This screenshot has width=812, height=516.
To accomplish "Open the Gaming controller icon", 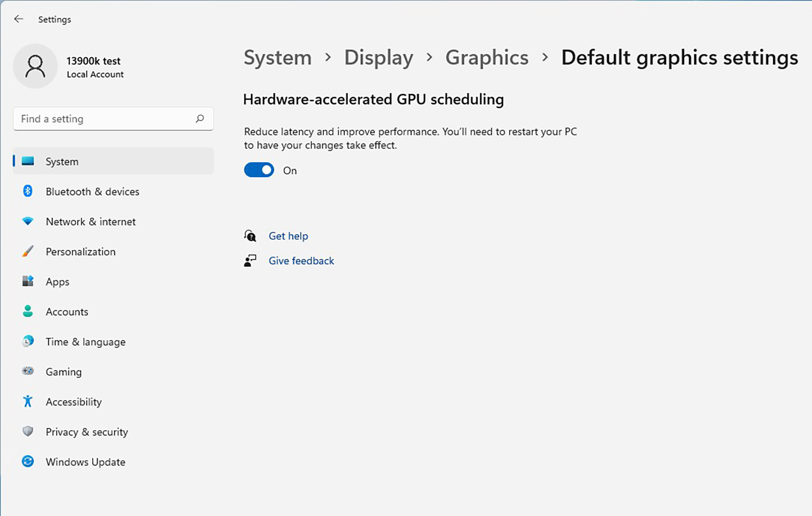I will 28,372.
